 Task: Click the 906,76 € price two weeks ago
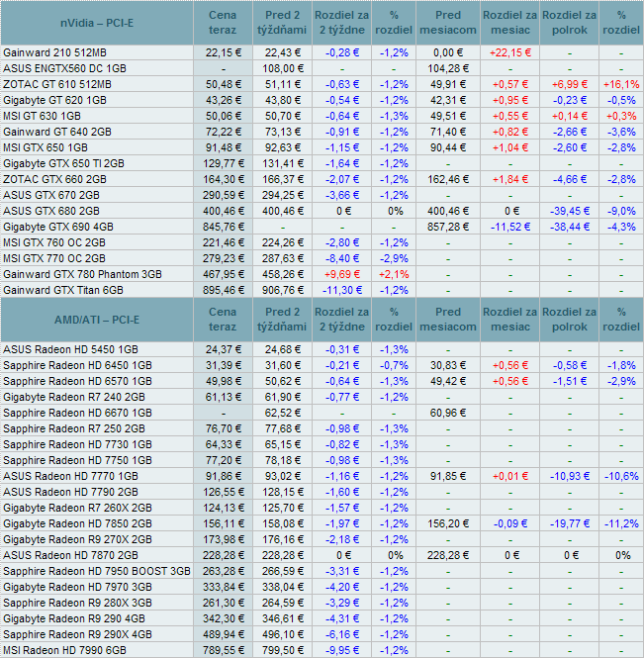click(x=282, y=290)
